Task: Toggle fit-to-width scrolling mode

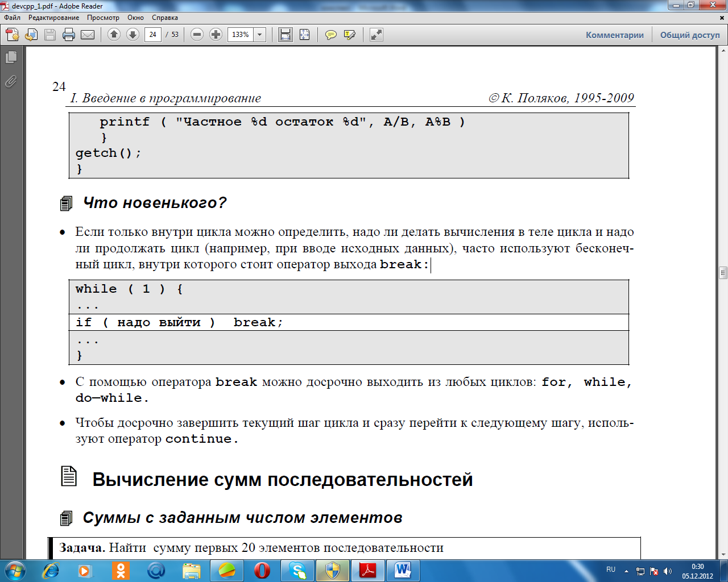Action: click(285, 35)
